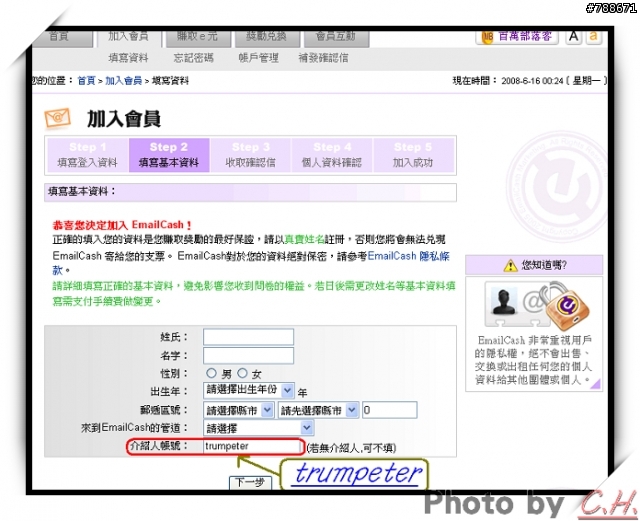Click the 首頁 breadcrumb link
This screenshot has height=521, width=640.
click(x=86, y=81)
